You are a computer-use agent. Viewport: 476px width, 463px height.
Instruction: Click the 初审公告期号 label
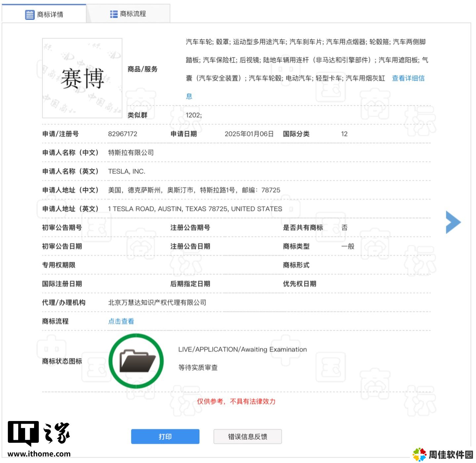tap(62, 227)
